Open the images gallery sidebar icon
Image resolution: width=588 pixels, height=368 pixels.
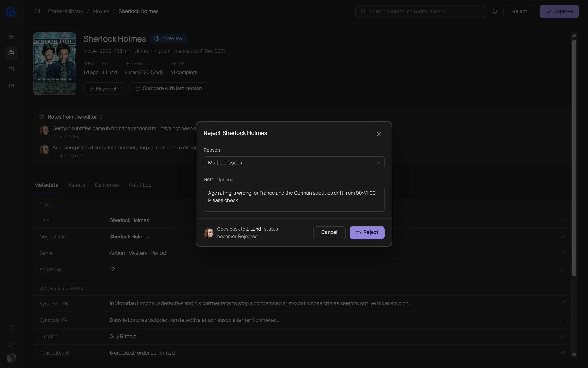(x=11, y=86)
